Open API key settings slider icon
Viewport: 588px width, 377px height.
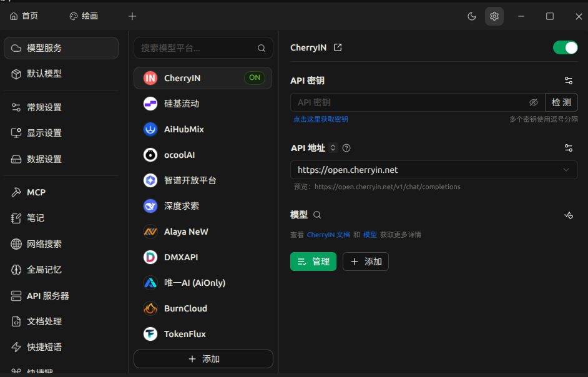[569, 81]
